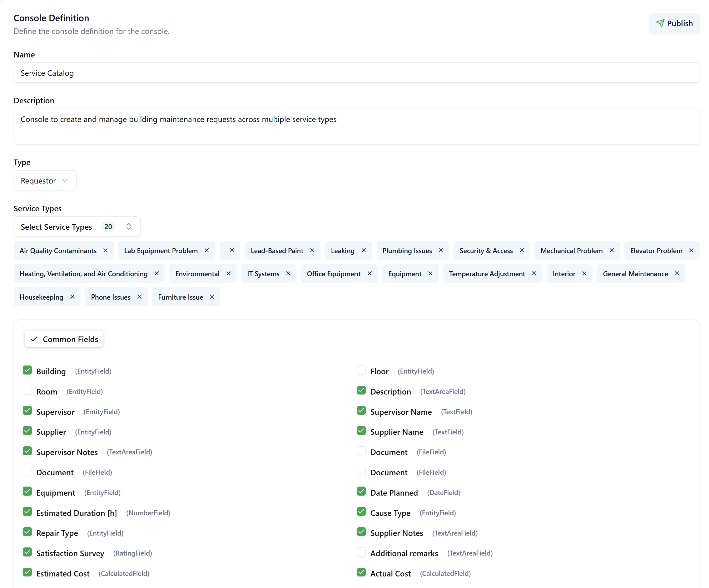709x588 pixels.
Task: Click the Description text area
Action: coord(356,126)
